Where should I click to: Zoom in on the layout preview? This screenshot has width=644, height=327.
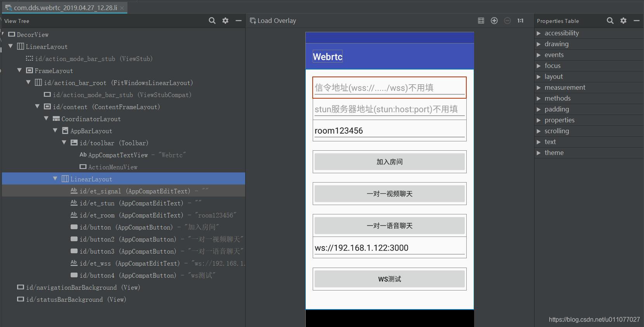click(494, 21)
